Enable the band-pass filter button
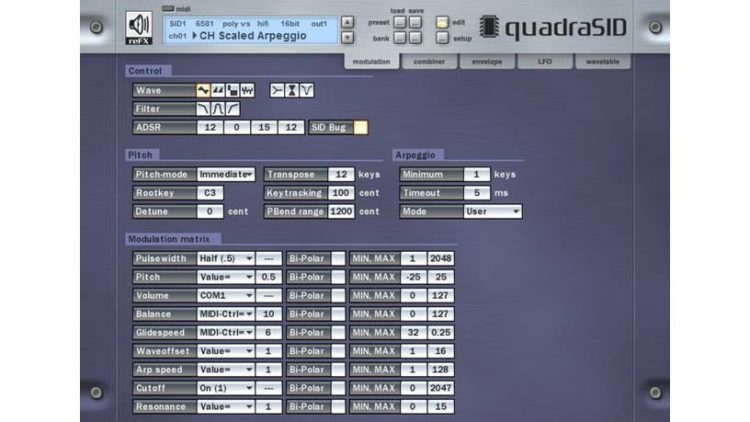Viewport: 750px width, 422px height. [218, 109]
